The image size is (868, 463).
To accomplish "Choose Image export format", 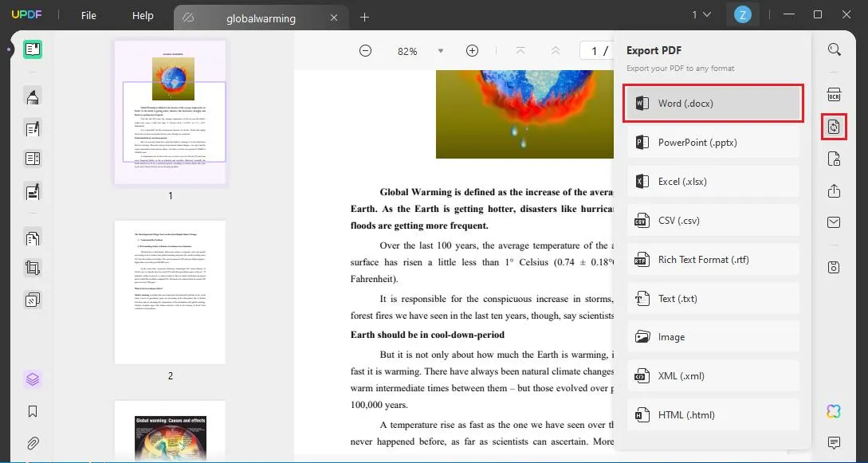I will pos(713,337).
